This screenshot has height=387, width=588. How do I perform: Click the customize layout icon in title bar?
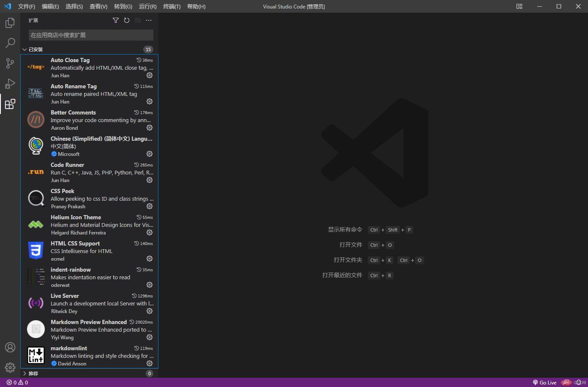click(520, 6)
